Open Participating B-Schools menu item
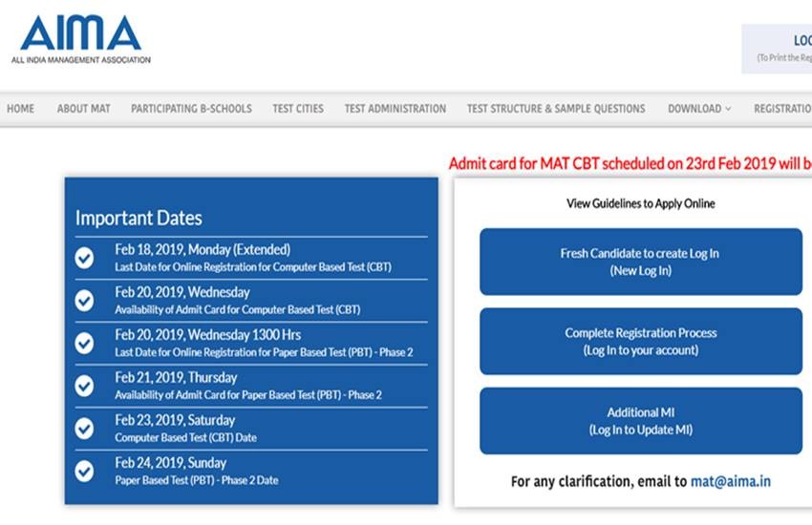 click(191, 109)
